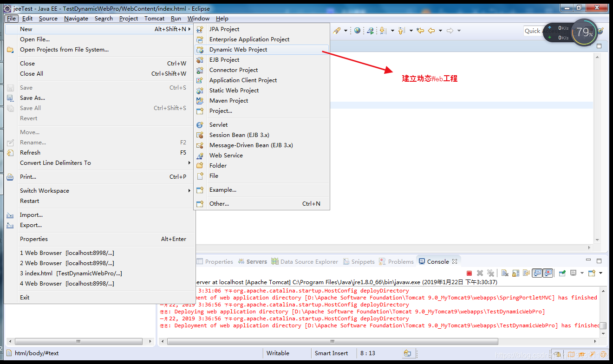Go to Last Edit Location icon

420,31
